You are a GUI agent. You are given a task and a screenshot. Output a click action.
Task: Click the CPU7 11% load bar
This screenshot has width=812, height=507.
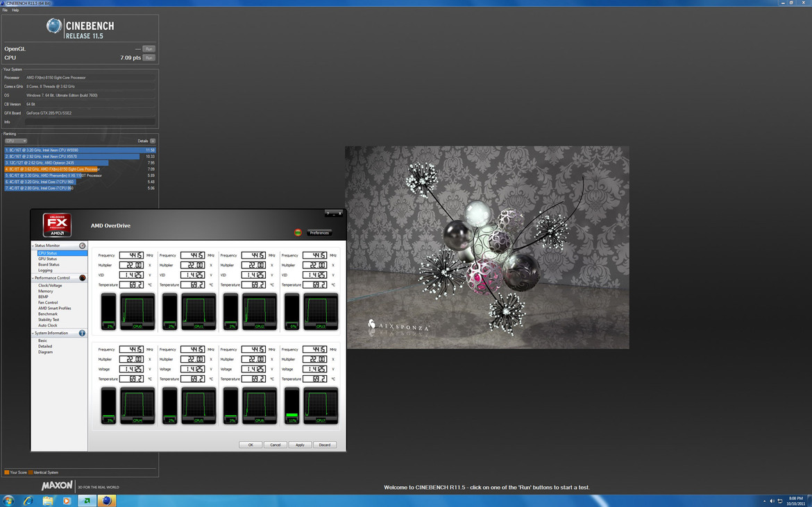click(292, 406)
